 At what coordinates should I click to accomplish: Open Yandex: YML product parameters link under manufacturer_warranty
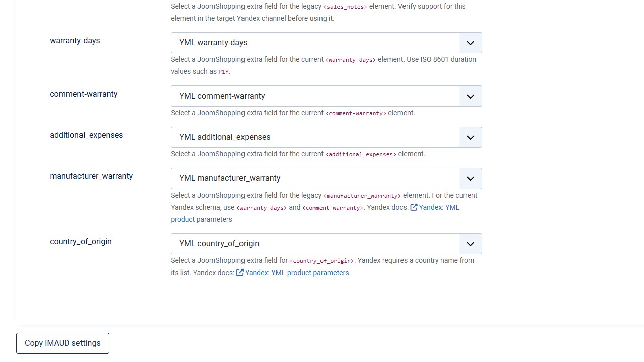(x=315, y=213)
